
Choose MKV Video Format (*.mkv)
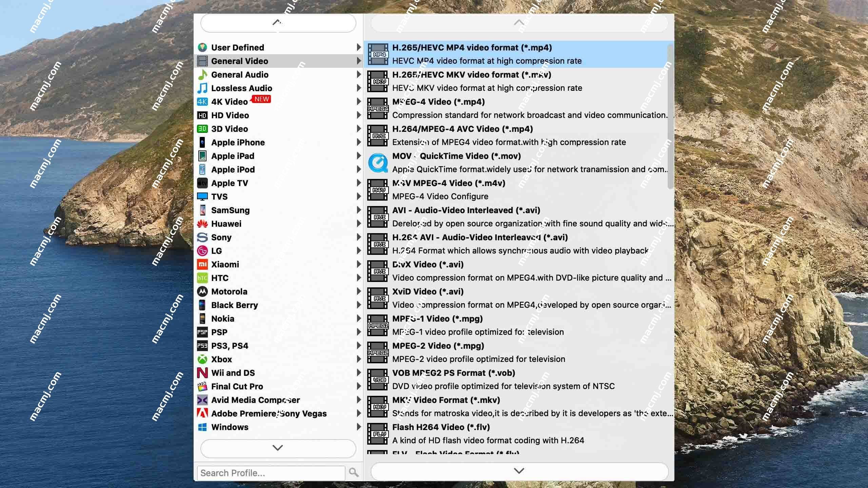pyautogui.click(x=519, y=407)
